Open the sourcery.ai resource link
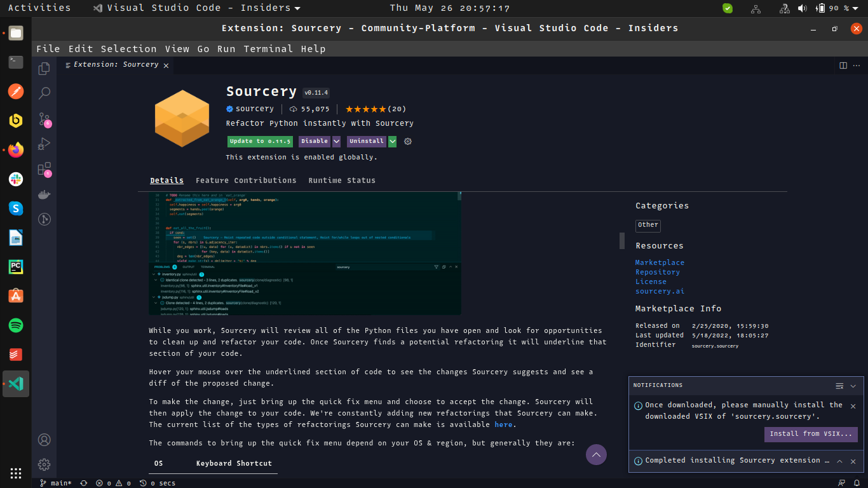 [x=660, y=290]
